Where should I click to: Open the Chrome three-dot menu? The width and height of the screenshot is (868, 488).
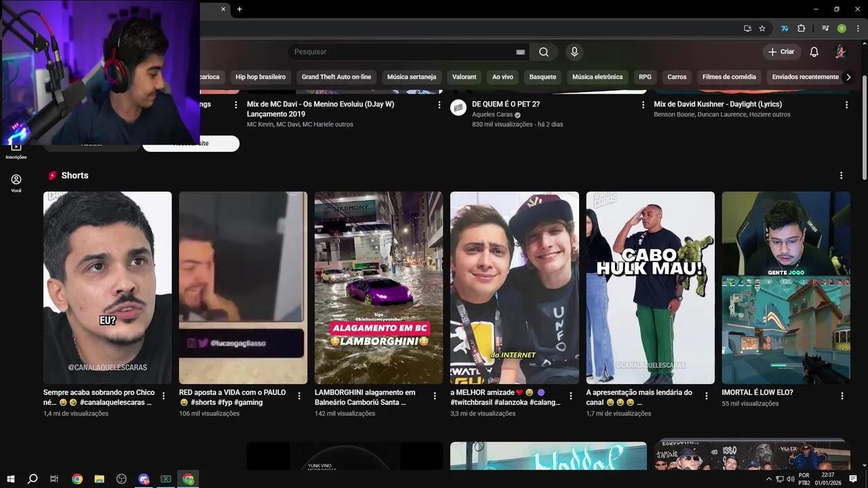click(856, 28)
